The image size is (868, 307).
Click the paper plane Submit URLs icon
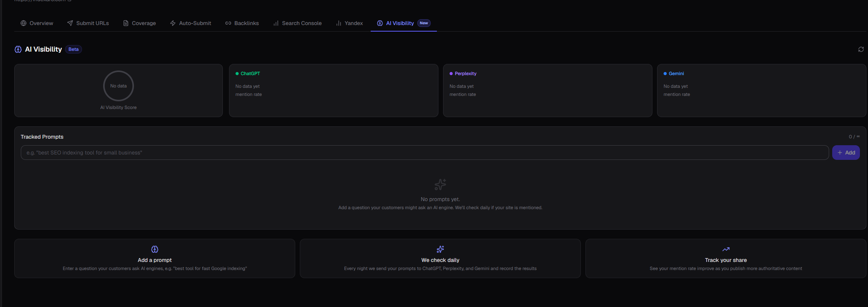click(70, 23)
